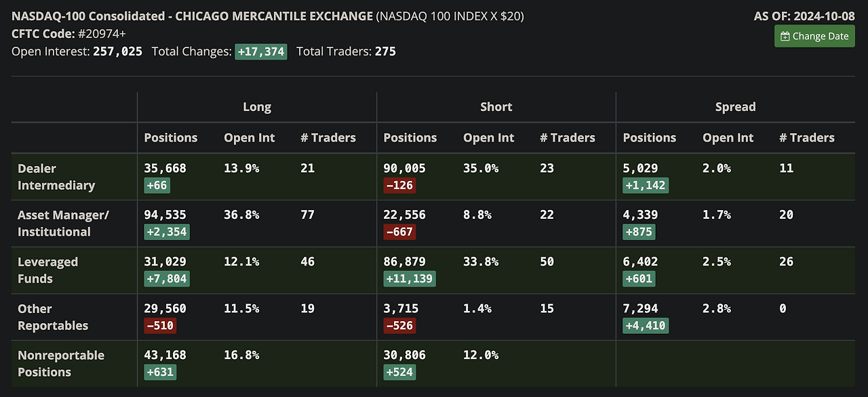Click the 36.8% open interest value
The image size is (868, 397).
(x=241, y=215)
